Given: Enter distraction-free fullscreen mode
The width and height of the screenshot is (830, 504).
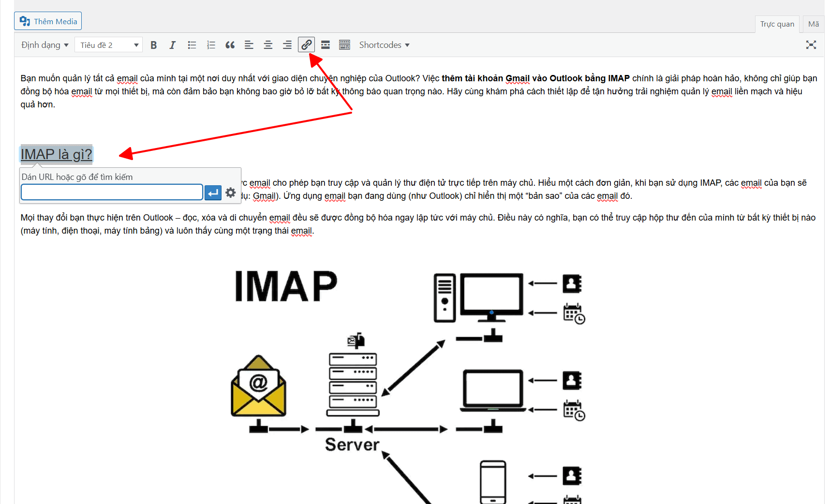Looking at the screenshot, I should click(811, 45).
